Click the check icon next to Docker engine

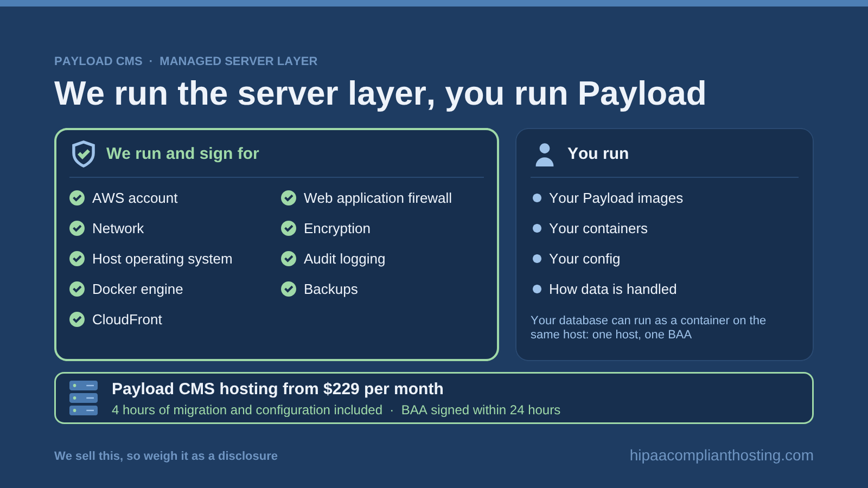click(x=77, y=289)
